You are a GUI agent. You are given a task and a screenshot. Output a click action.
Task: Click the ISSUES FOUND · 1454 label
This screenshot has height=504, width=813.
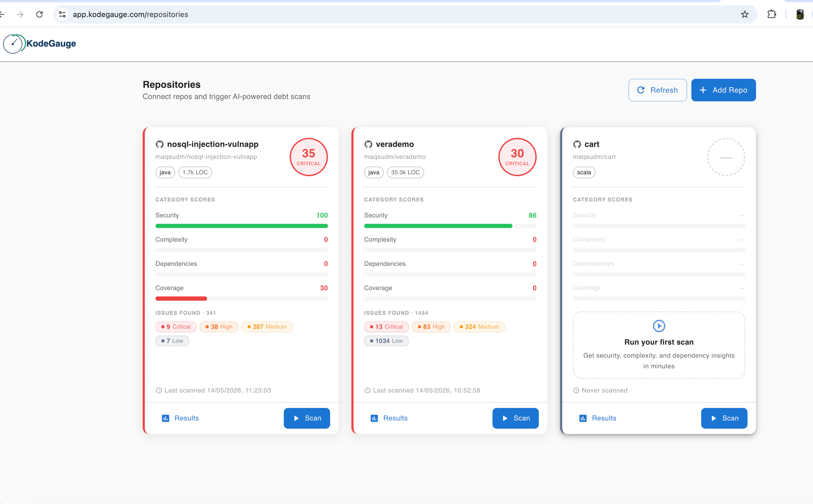[x=396, y=313]
